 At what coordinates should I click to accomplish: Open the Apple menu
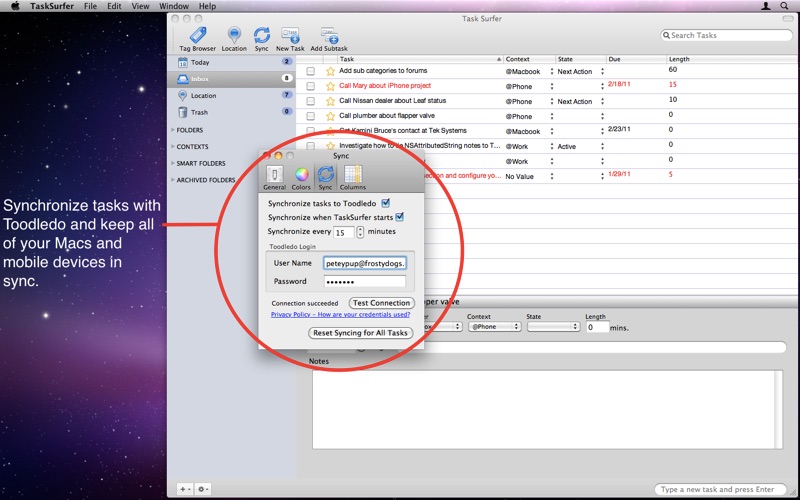(15, 6)
